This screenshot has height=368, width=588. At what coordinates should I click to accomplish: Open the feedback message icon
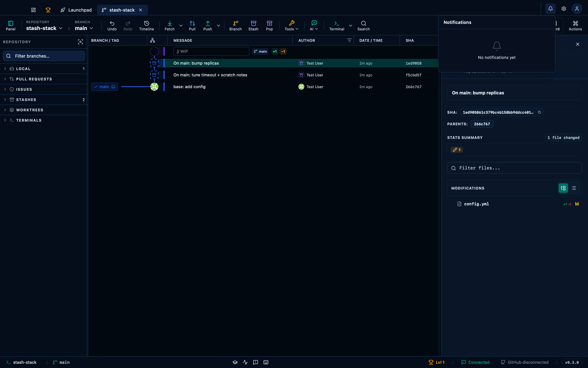(255, 362)
